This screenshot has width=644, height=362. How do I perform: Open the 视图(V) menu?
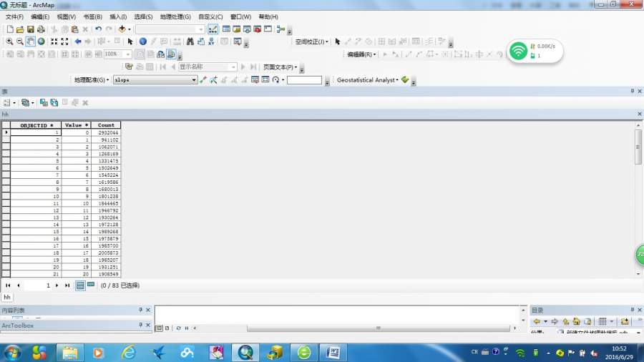(66, 17)
